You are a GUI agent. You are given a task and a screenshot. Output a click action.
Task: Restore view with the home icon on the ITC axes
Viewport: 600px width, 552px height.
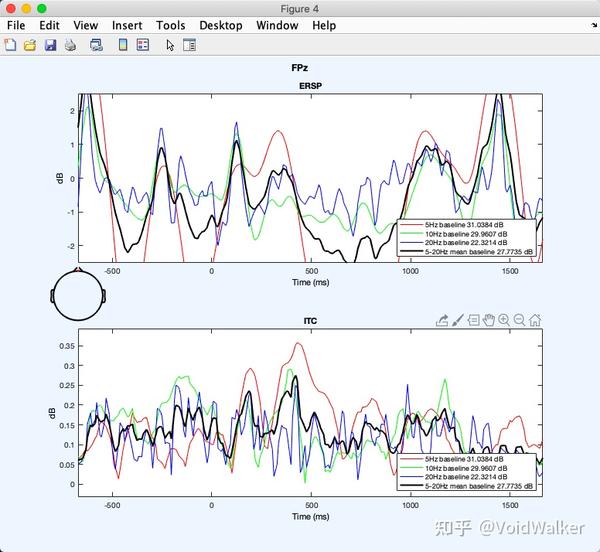pyautogui.click(x=535, y=320)
